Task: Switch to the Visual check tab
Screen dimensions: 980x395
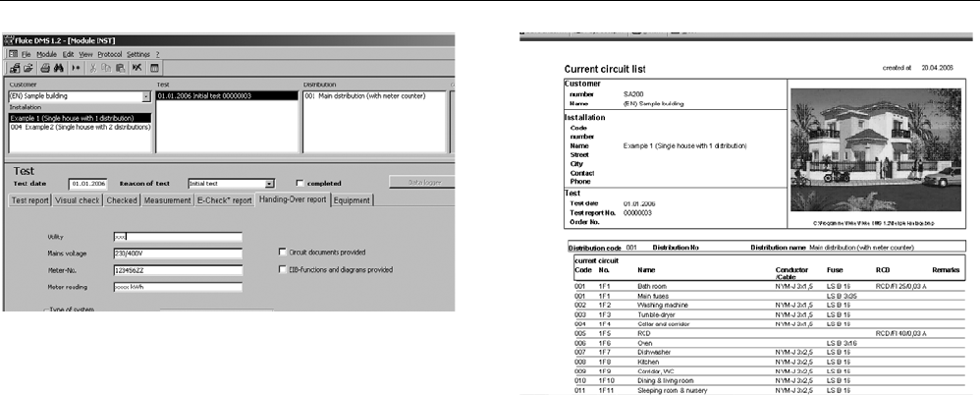Action: tap(78, 200)
